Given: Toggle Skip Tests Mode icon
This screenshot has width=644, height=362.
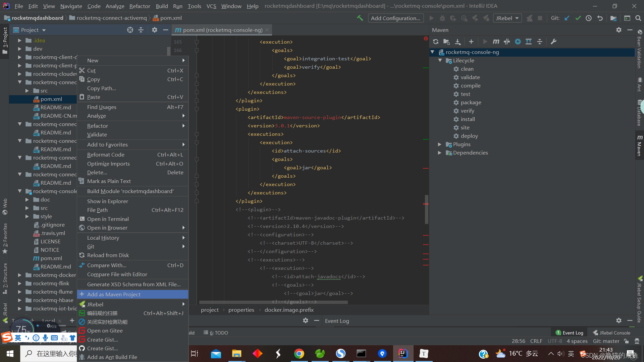Looking at the screenshot, I should 518,42.
